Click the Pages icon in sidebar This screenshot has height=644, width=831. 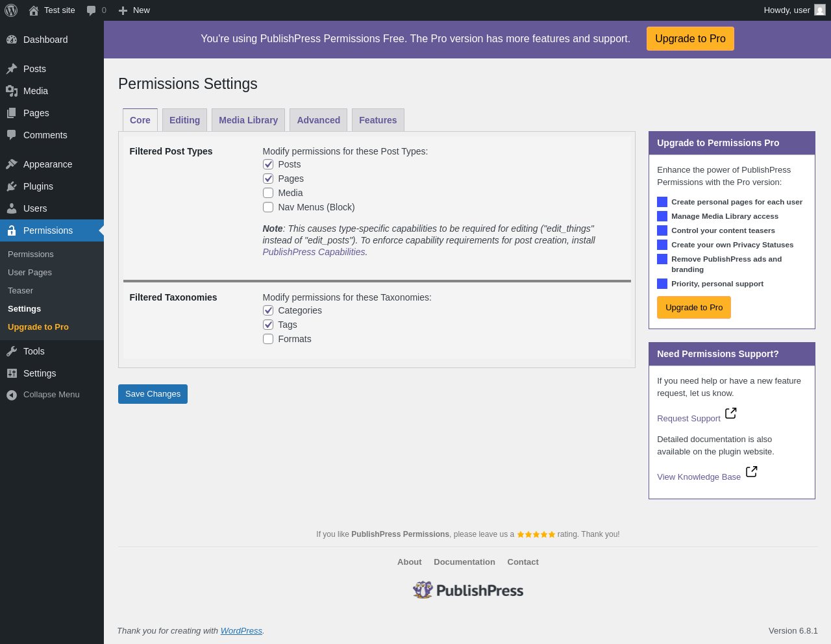tap(12, 113)
